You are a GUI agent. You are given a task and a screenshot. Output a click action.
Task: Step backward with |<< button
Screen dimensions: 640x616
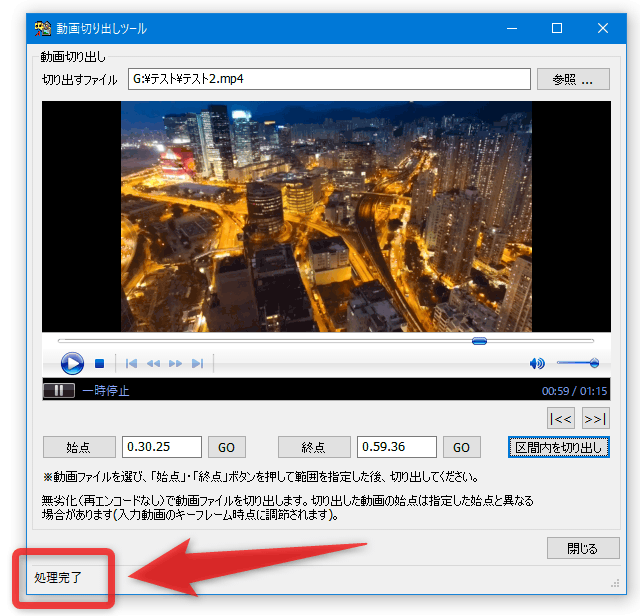pos(561,418)
